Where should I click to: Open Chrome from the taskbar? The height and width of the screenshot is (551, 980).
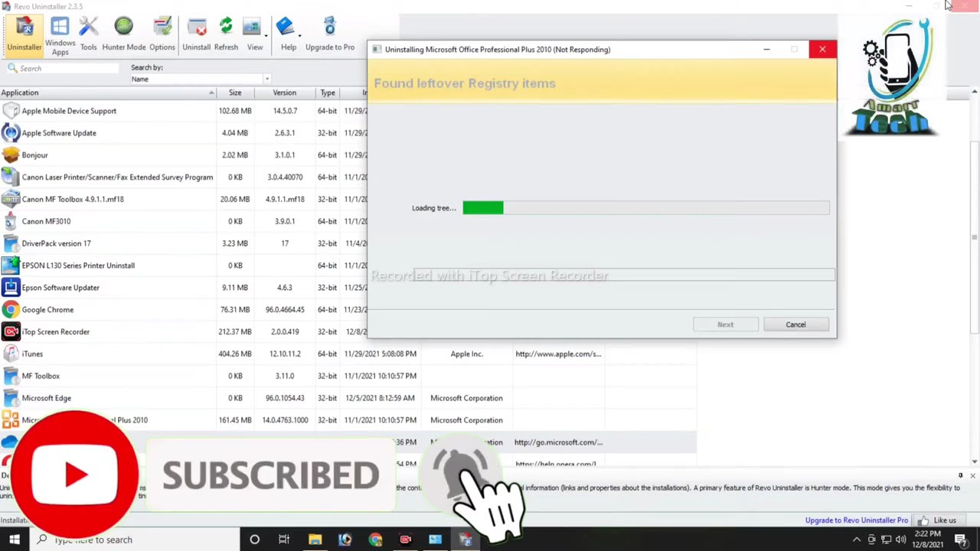375,540
